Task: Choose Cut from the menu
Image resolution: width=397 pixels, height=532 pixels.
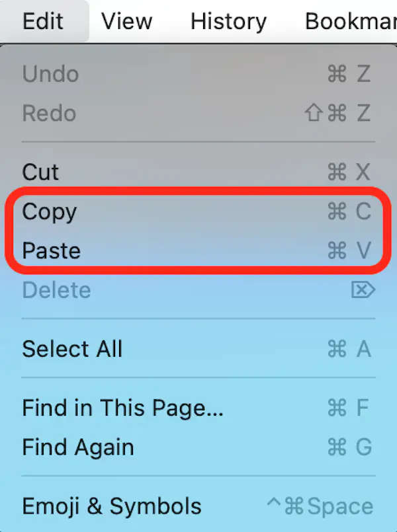Action: coord(40,172)
